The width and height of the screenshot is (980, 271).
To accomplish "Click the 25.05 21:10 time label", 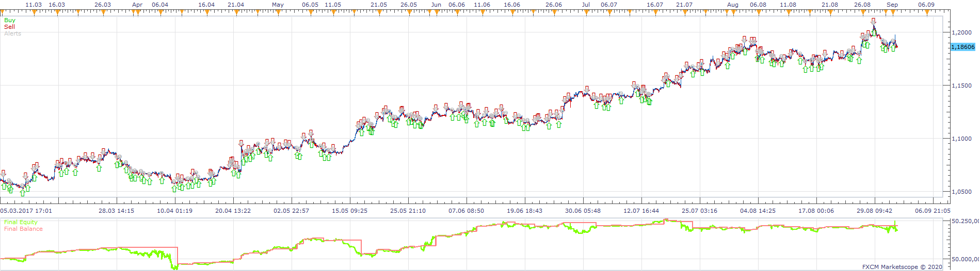I will click(408, 211).
